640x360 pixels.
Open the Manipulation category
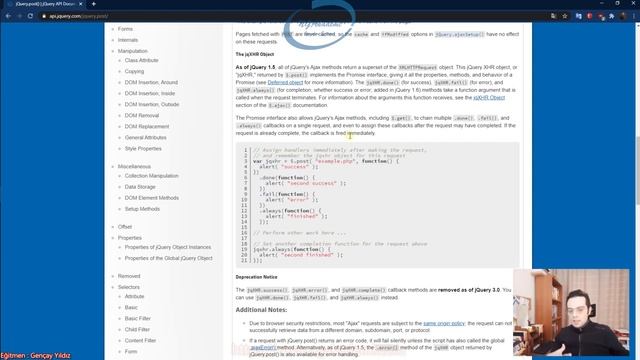tap(133, 51)
